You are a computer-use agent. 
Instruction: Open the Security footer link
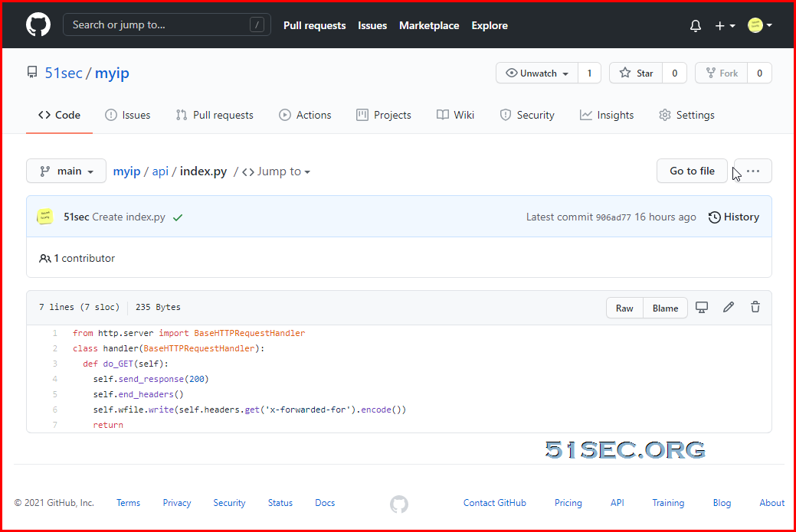pos(229,503)
